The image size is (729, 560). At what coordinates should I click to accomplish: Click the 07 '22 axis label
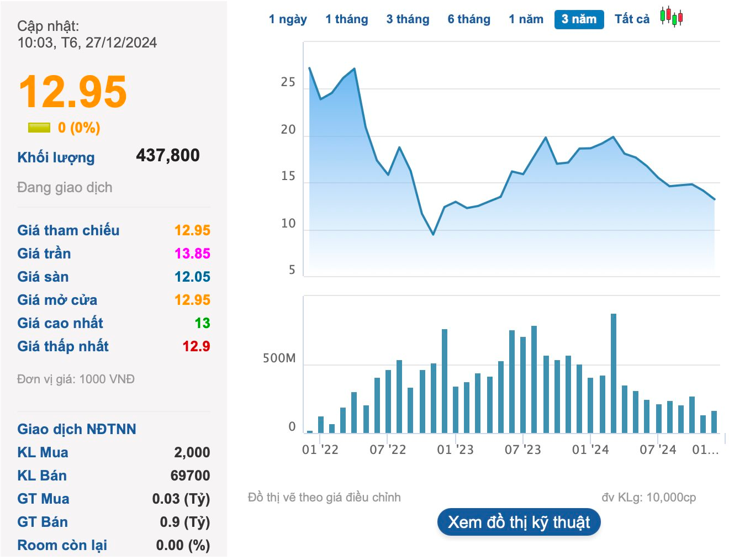(x=388, y=449)
